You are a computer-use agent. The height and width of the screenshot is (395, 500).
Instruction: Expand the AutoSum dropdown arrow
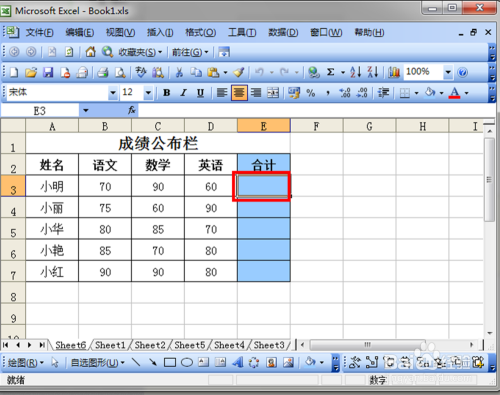point(343,72)
